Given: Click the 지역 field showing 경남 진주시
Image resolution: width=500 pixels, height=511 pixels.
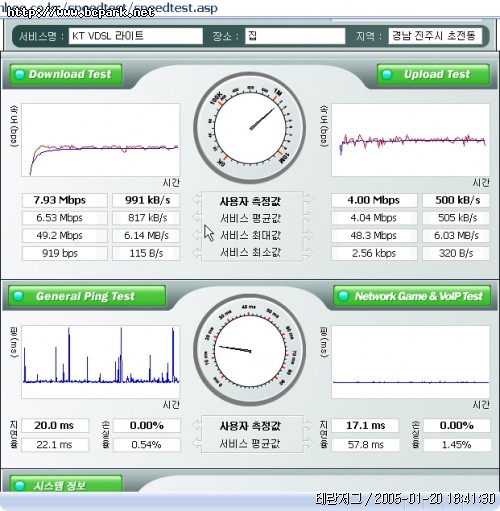Looking at the screenshot, I should [x=435, y=36].
